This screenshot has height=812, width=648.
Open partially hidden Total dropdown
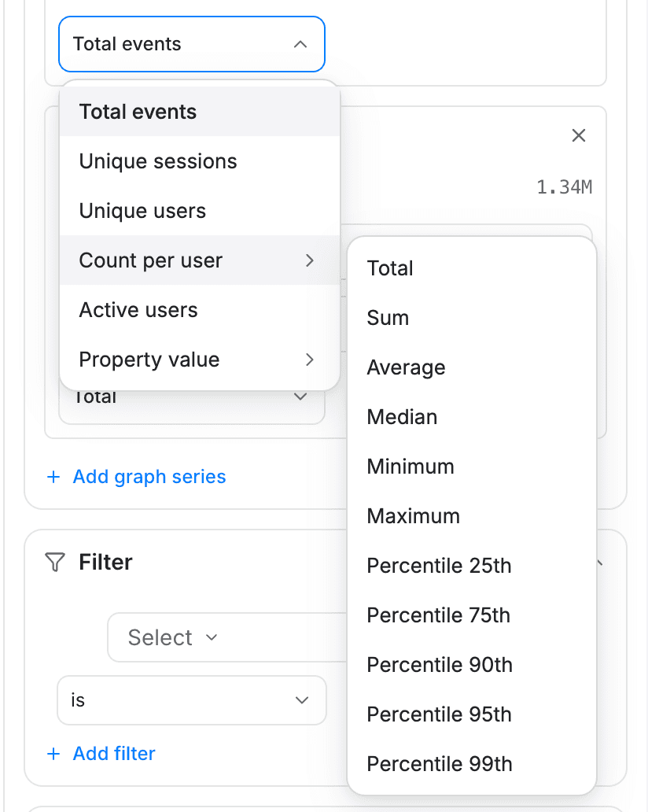[x=192, y=407]
